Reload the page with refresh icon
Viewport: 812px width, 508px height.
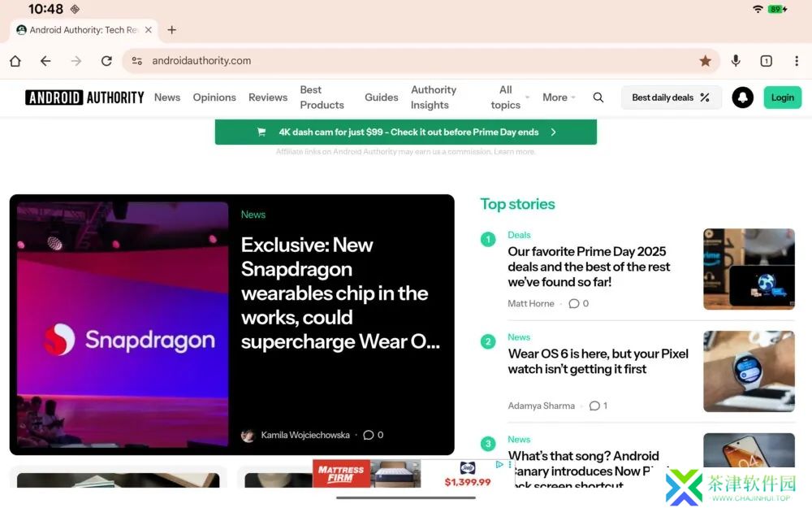(106, 61)
